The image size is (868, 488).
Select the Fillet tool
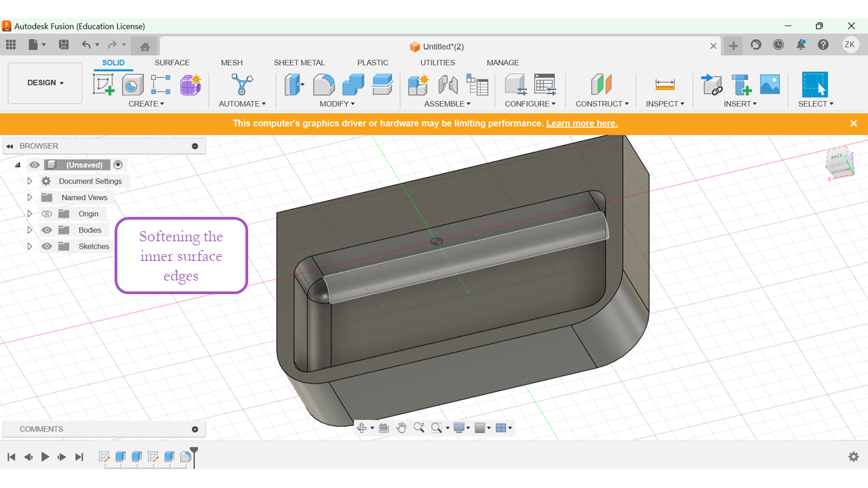(x=323, y=85)
